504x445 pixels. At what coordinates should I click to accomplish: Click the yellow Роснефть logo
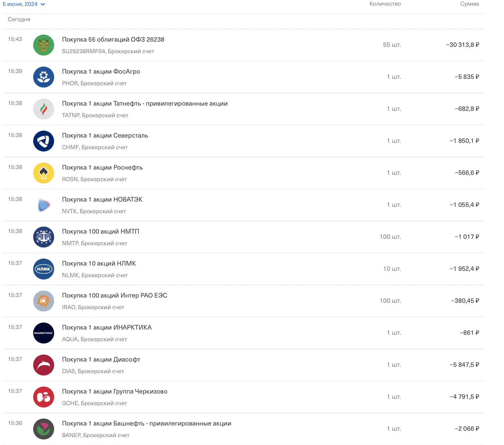44,173
